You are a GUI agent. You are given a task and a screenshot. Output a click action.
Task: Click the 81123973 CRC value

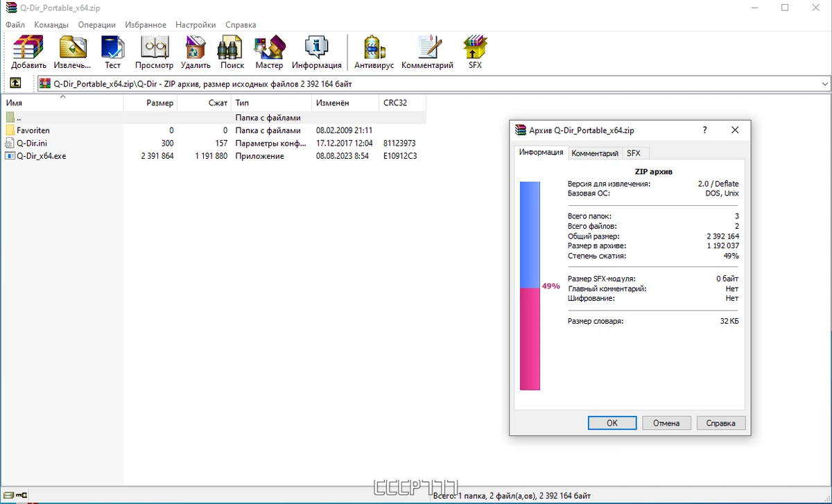[399, 143]
